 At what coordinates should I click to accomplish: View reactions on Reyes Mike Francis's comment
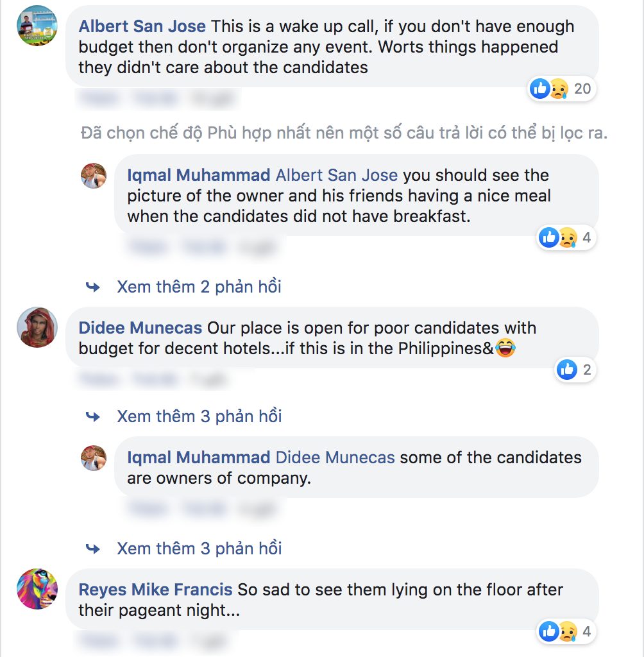(x=564, y=632)
